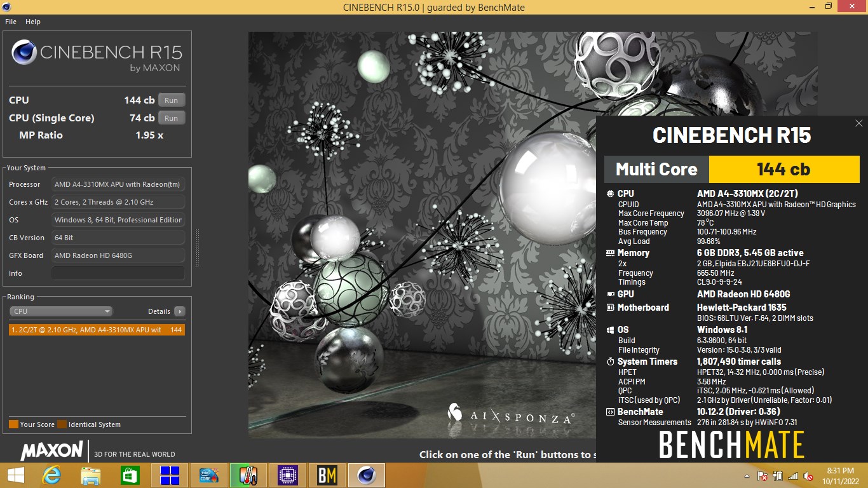Open the network signal tray icon
The height and width of the screenshot is (488, 868).
click(x=793, y=476)
